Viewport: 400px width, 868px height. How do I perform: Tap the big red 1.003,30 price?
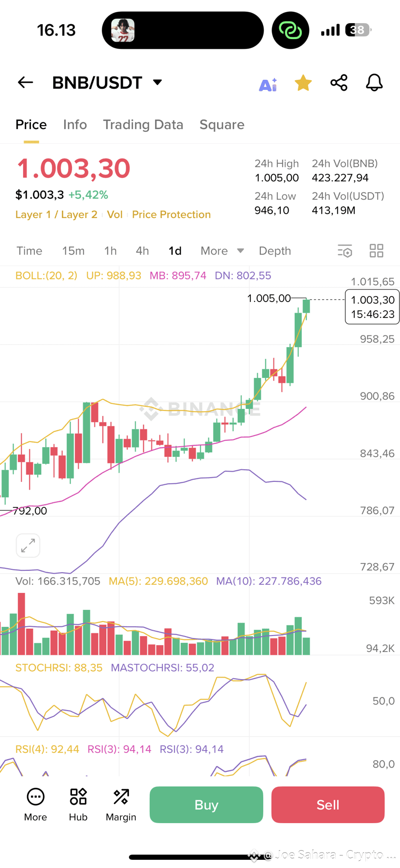tap(73, 168)
